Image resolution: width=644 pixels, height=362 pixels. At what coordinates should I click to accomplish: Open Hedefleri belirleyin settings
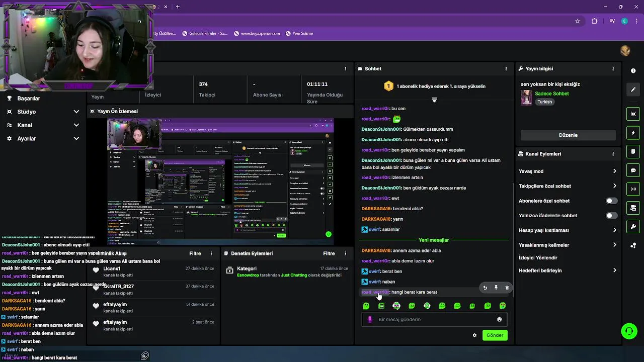coord(568,270)
